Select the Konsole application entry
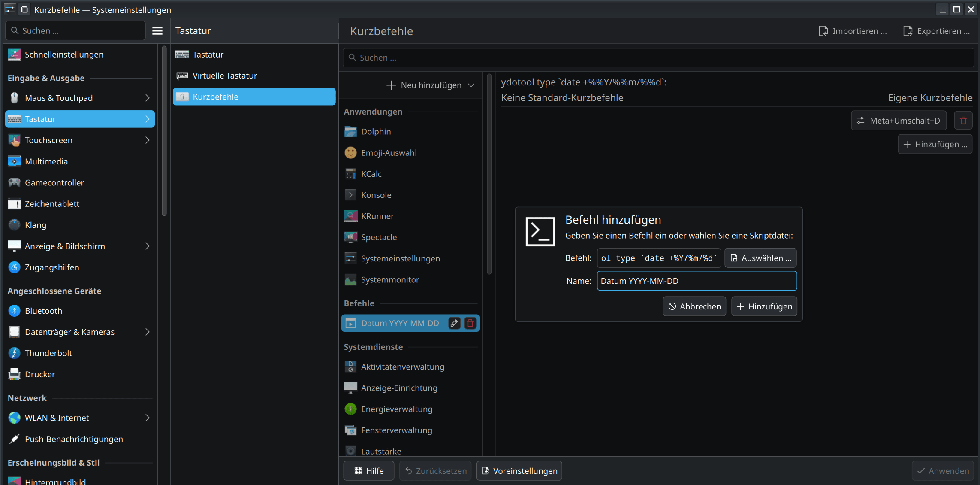 click(376, 195)
